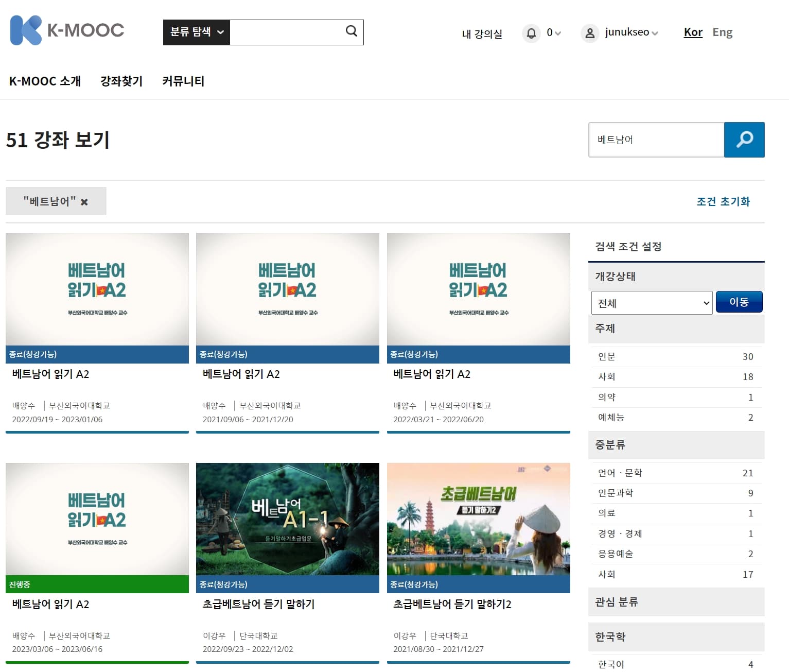Image resolution: width=789 pixels, height=672 pixels.
Task: Expand the 분류 탐색 dropdown
Action: tap(197, 32)
